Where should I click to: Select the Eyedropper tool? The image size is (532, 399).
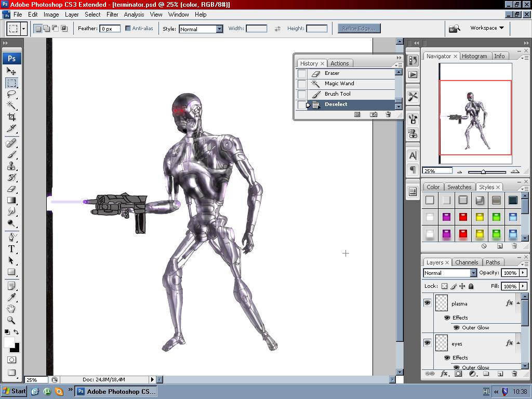[11, 297]
